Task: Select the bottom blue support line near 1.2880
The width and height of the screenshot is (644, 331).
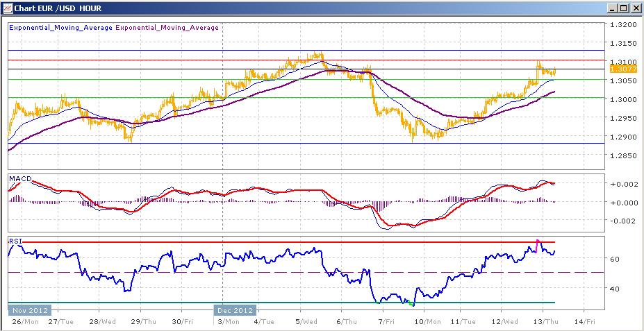Action: coord(208,143)
